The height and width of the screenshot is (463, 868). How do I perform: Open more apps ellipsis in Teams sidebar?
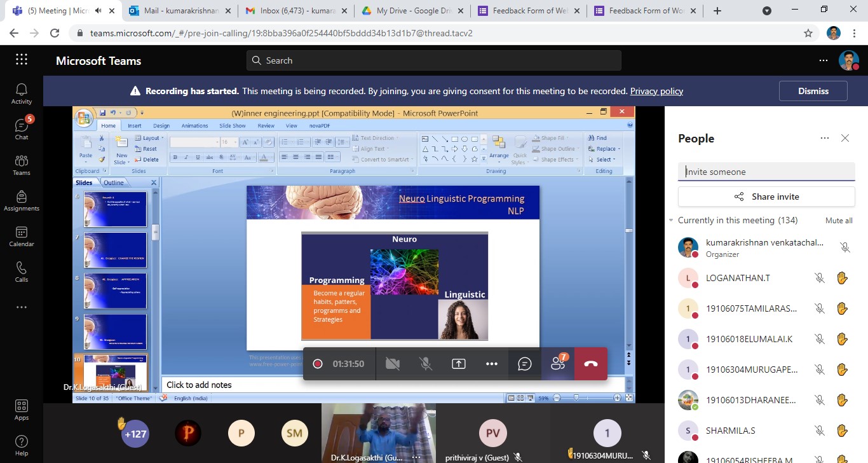(22, 307)
